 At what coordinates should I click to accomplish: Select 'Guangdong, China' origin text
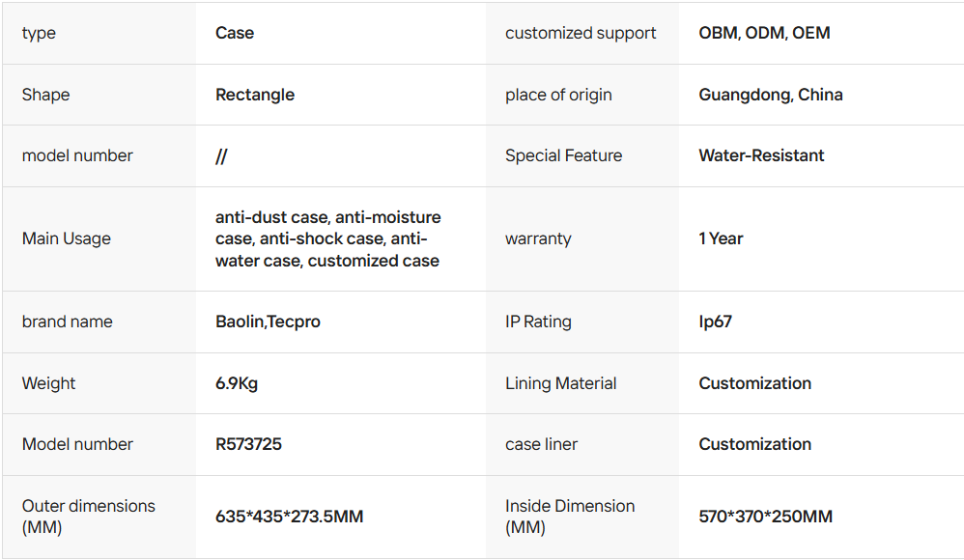click(770, 95)
